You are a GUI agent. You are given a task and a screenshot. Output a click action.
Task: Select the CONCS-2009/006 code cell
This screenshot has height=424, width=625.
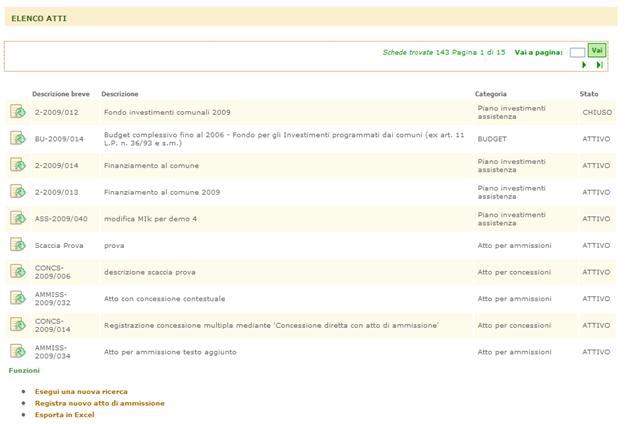[53, 272]
